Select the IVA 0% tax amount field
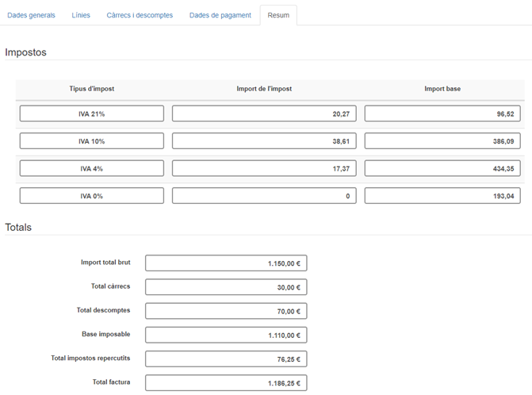 264,196
